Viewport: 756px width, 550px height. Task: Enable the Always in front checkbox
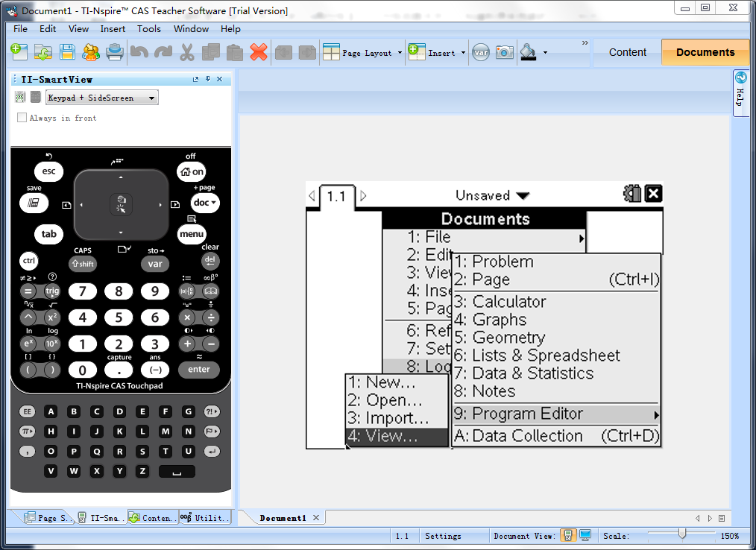coord(22,118)
